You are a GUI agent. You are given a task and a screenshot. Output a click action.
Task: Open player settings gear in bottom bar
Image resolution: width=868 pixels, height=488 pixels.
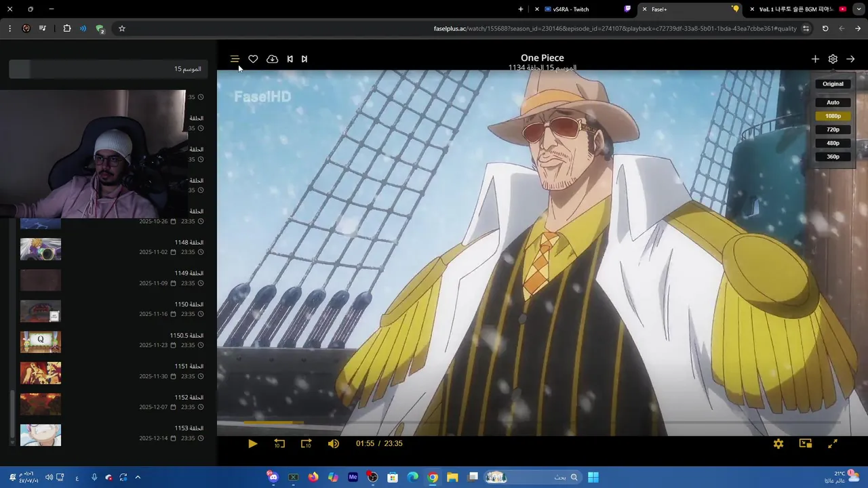778,443
